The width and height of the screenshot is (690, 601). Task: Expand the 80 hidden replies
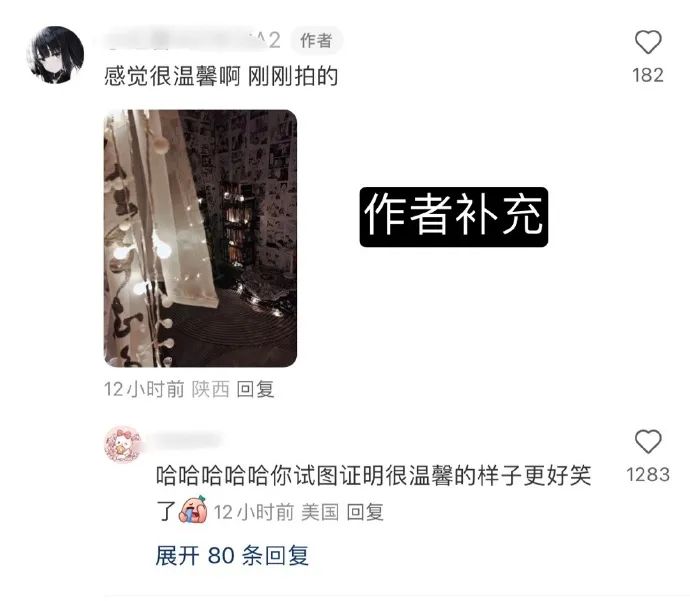[x=232, y=555]
